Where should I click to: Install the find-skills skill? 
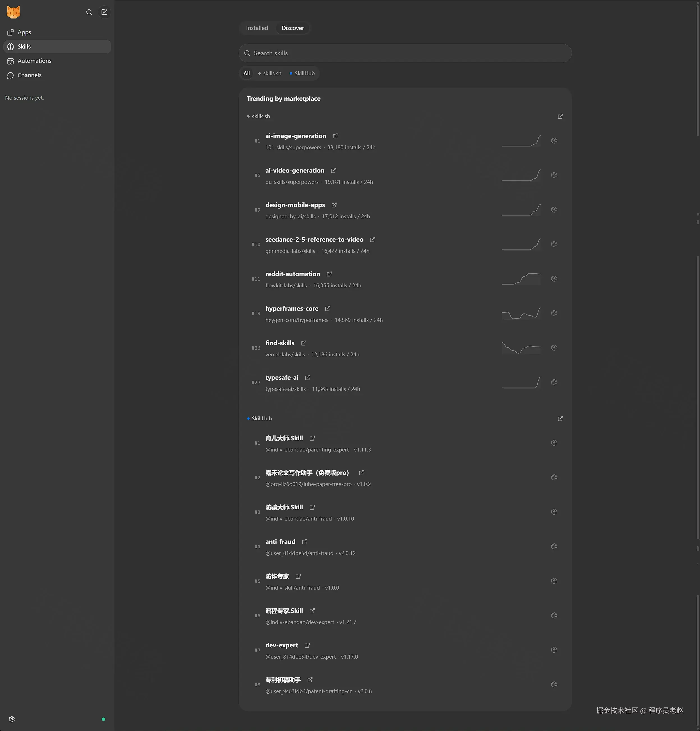[554, 348]
